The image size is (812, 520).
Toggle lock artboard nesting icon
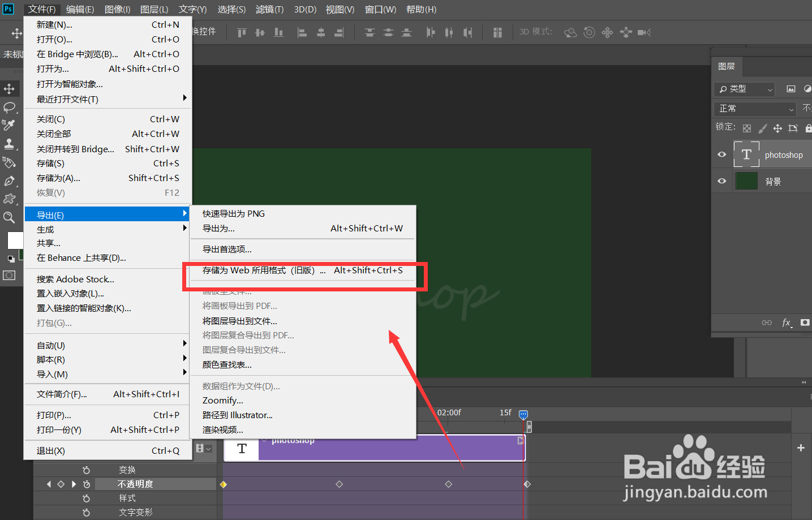tap(793, 128)
